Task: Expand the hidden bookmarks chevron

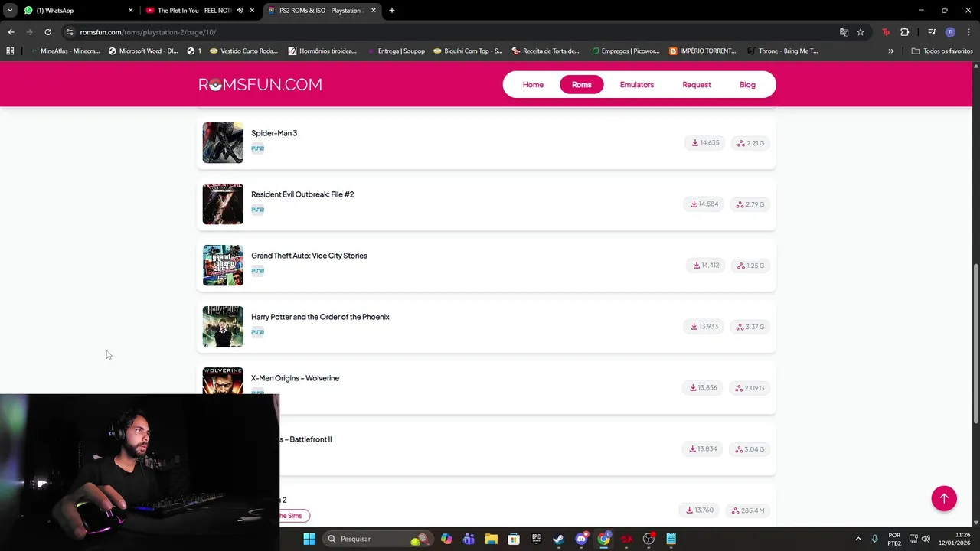Action: coord(890,51)
